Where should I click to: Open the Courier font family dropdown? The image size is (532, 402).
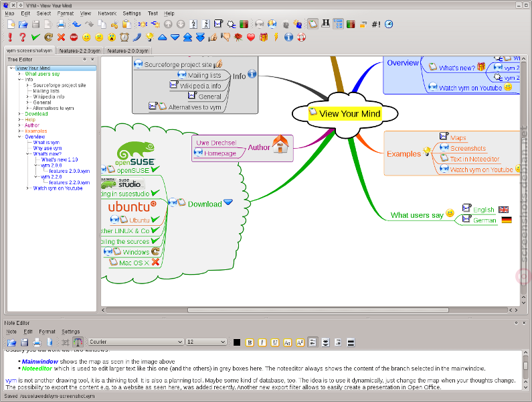pos(136,342)
